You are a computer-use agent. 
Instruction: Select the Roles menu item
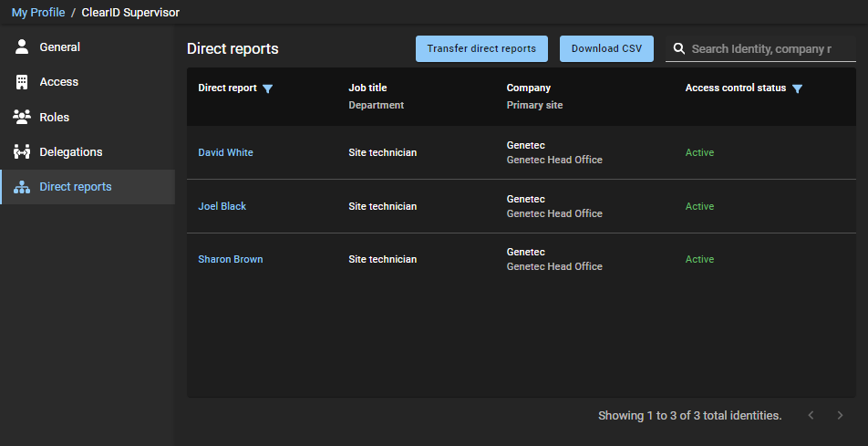(x=55, y=117)
